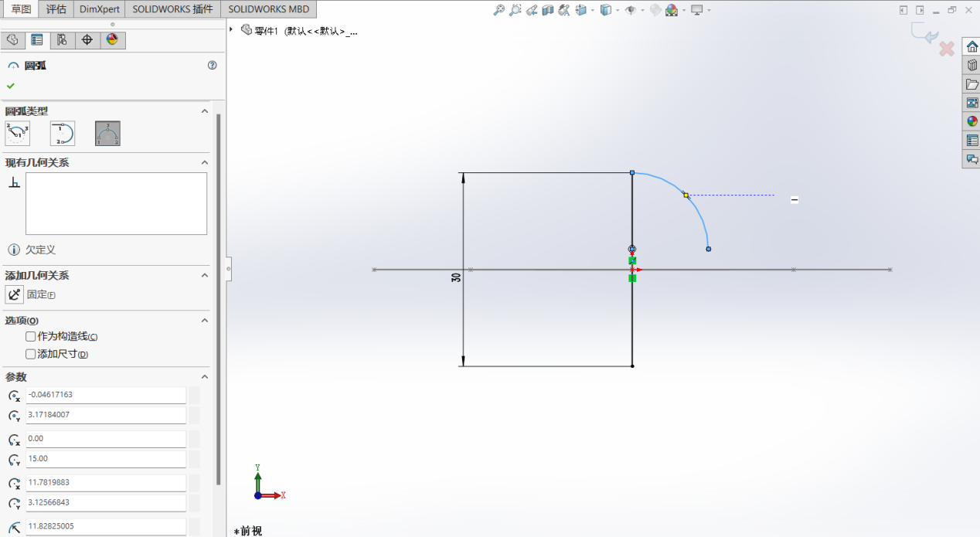
Task: Click the red X cancel sketch icon
Action: 947,49
